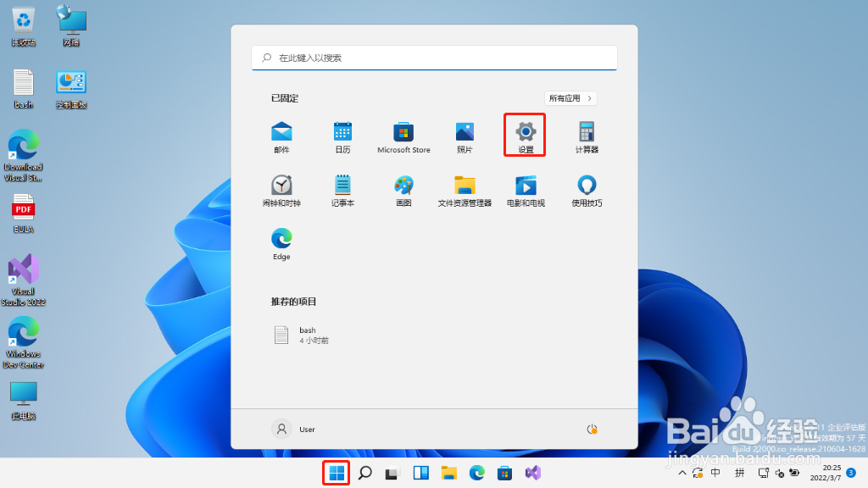Launch Edge from pinned apps

click(281, 244)
